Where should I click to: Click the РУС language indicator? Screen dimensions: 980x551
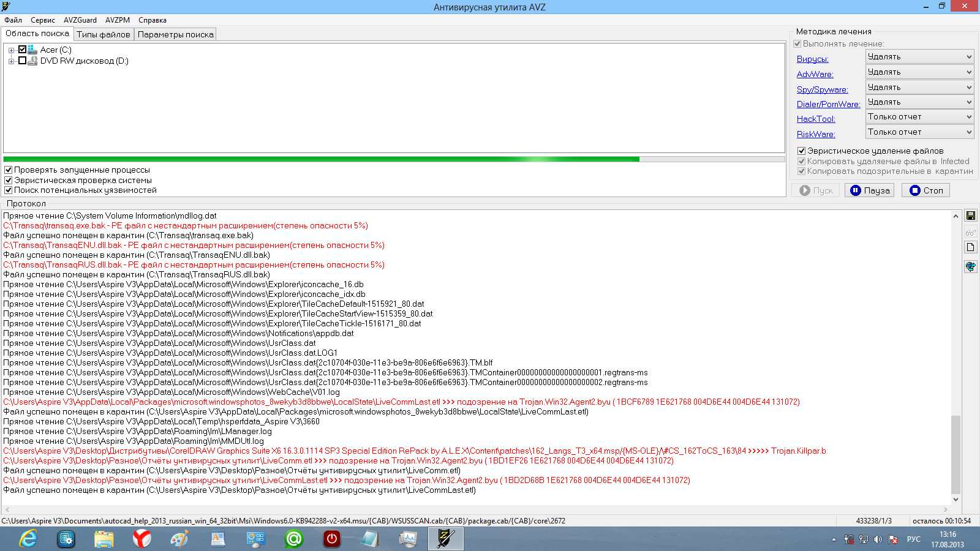tap(914, 539)
